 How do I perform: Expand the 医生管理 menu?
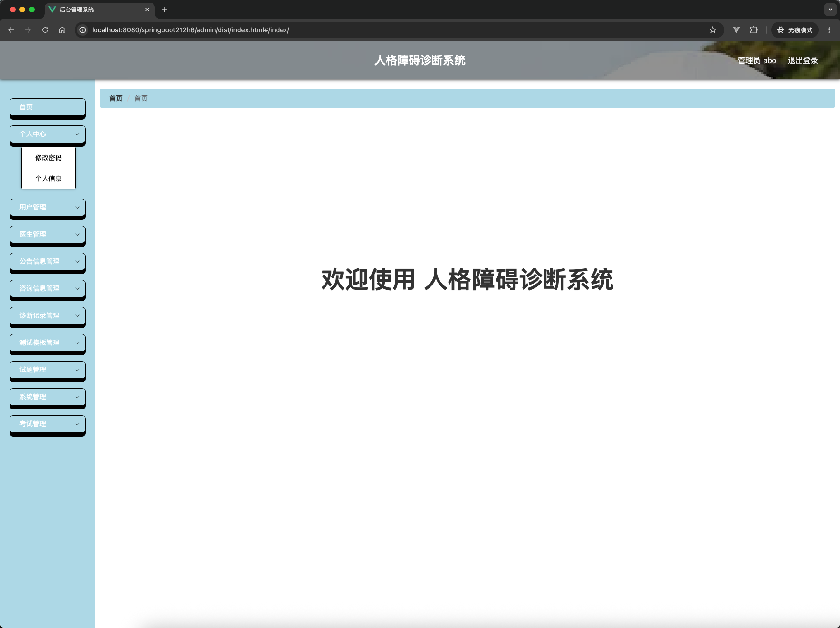click(48, 235)
